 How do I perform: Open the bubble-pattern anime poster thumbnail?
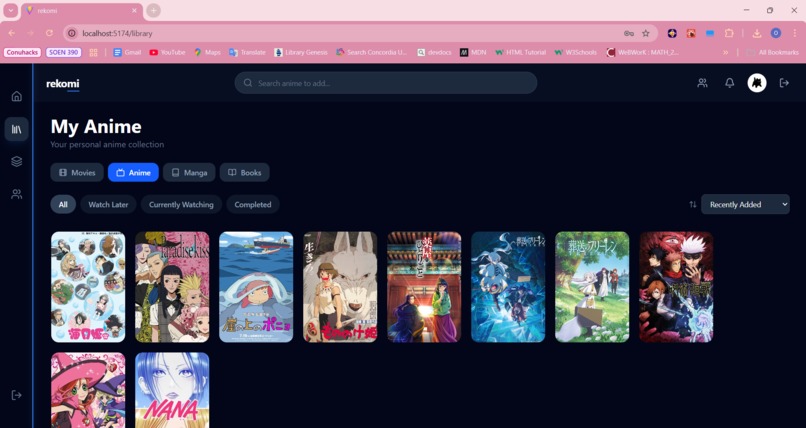tap(88, 287)
